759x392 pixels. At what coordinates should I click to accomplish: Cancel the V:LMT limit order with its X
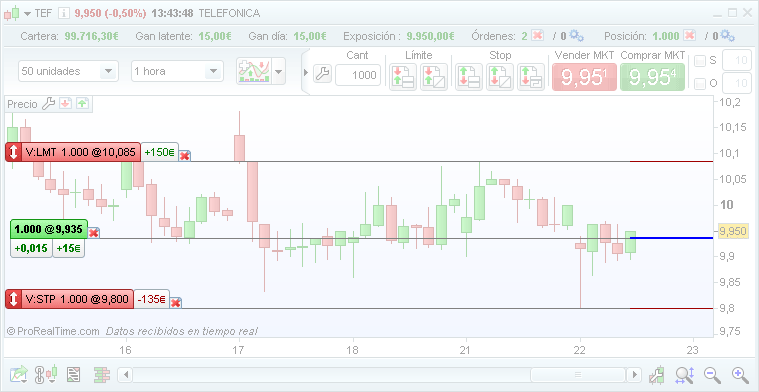tap(184, 155)
